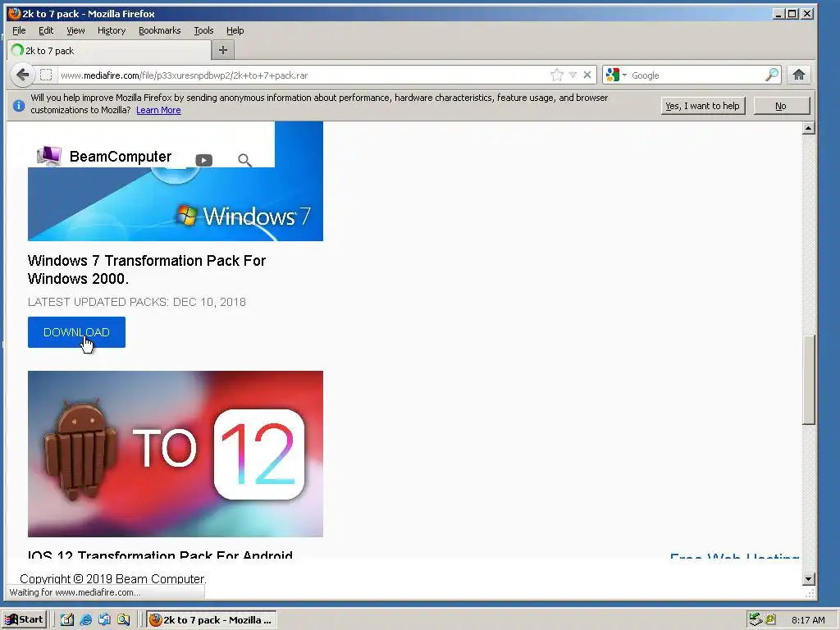
Task: Open the Edit menu
Action: tap(46, 30)
